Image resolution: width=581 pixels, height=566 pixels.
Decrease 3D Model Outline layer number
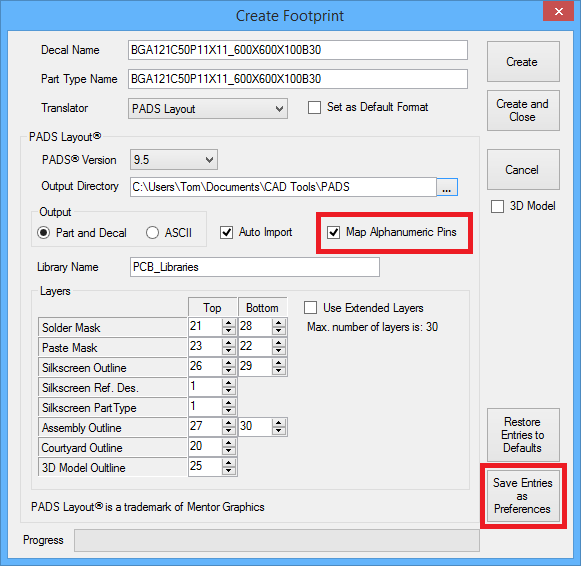pos(229,471)
